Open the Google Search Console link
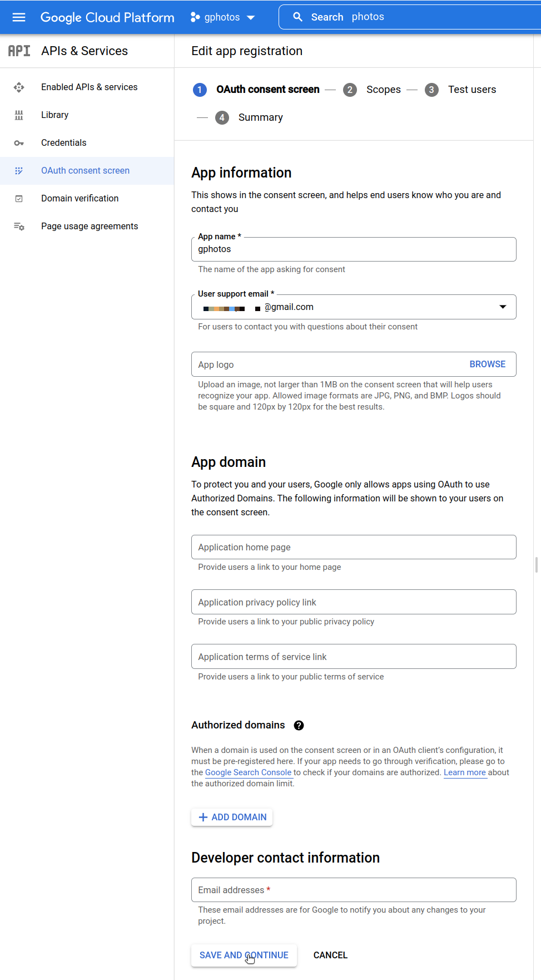 [x=248, y=772]
